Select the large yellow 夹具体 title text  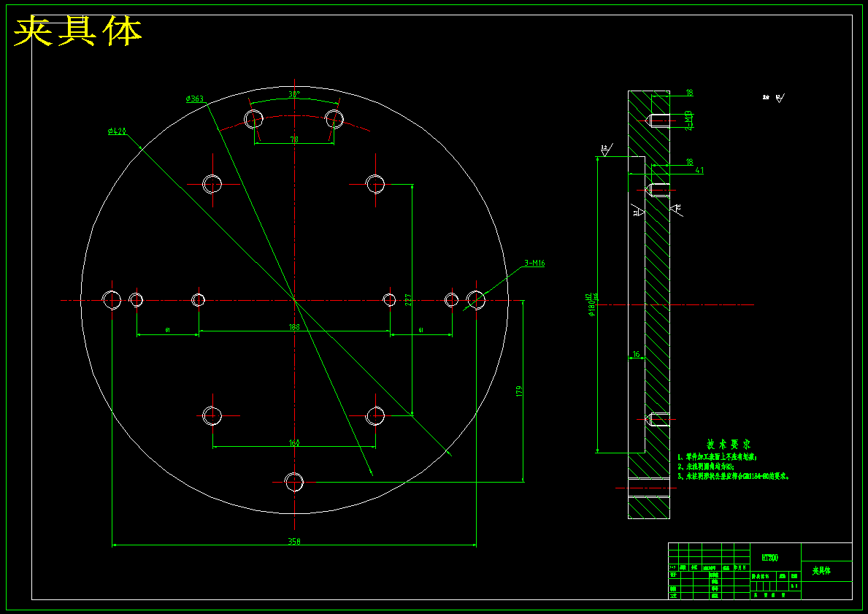[x=77, y=31]
